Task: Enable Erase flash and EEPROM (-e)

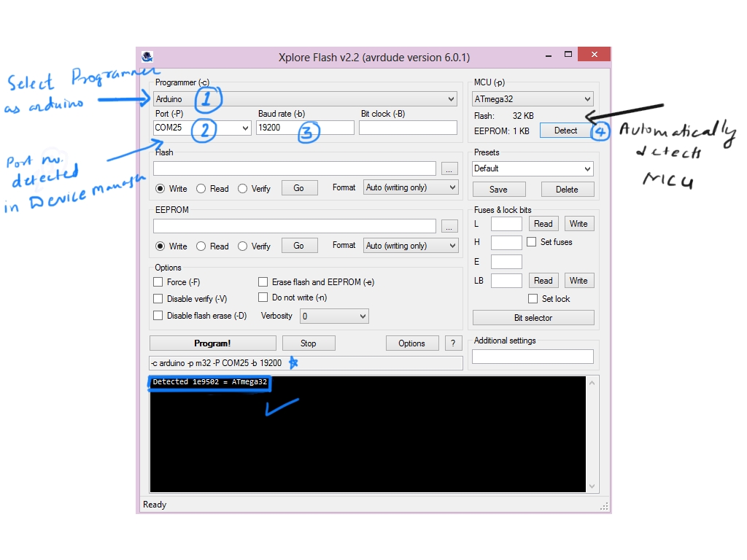Action: pos(263,282)
